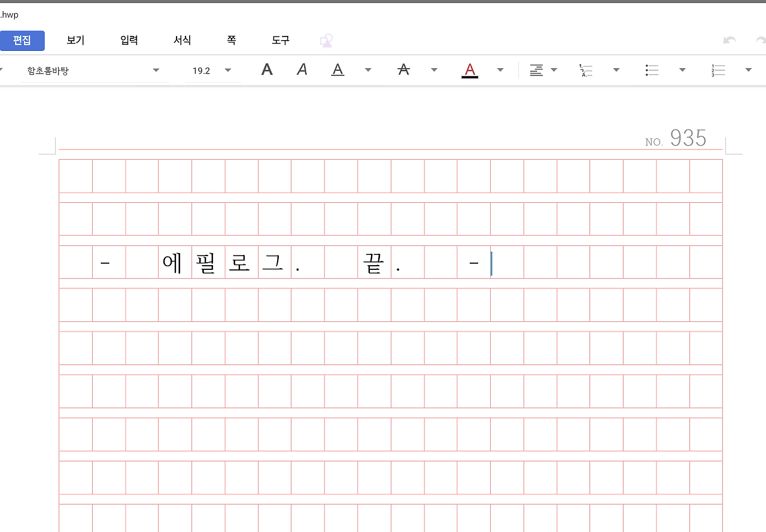The width and height of the screenshot is (766, 532).
Task: Click the .hwp file name title
Action: (x=9, y=15)
